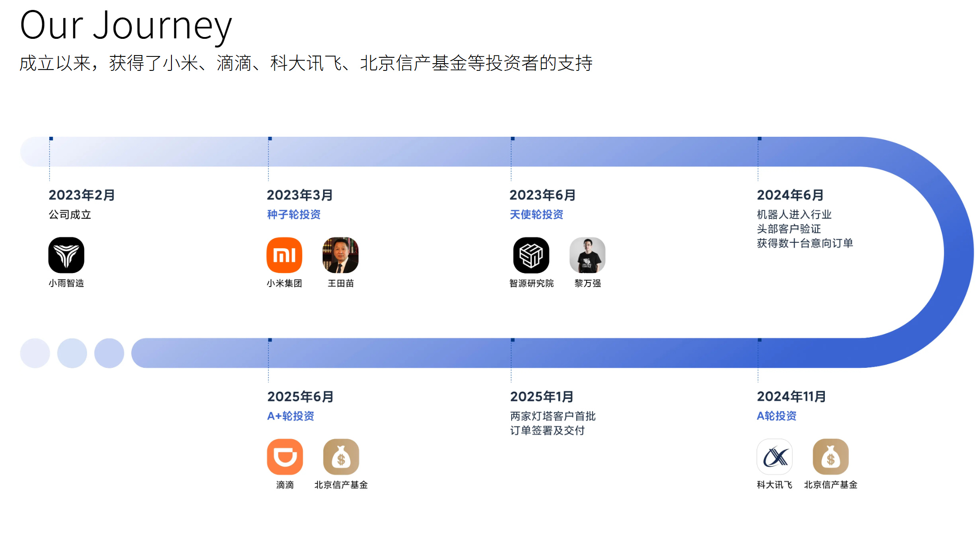
Task: Select the 公司成立 milestone label
Action: click(69, 215)
